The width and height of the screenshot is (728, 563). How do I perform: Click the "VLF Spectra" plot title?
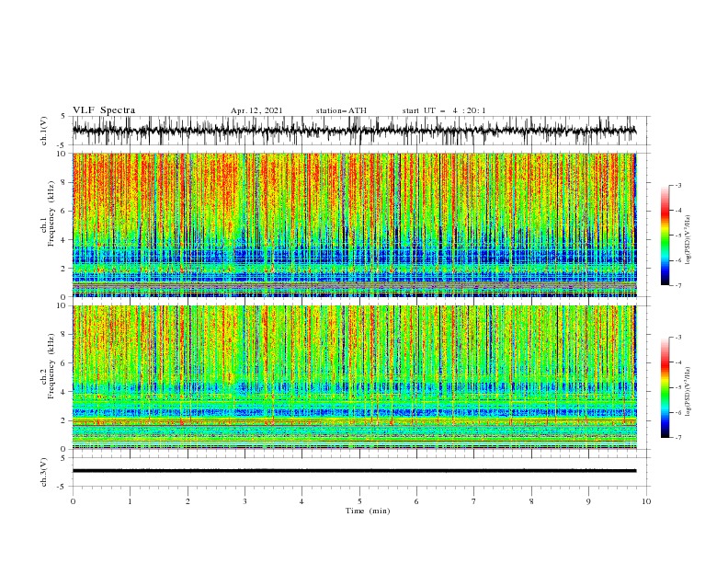104,110
